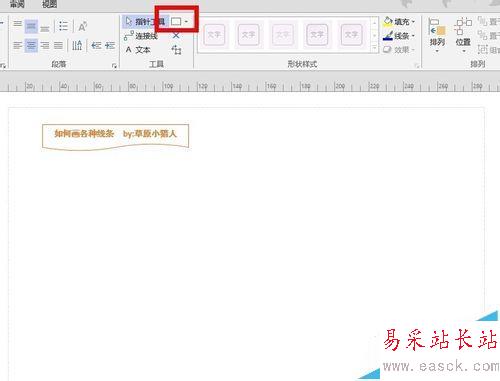
Task: Click the Send to Back icon
Action: tap(482, 35)
